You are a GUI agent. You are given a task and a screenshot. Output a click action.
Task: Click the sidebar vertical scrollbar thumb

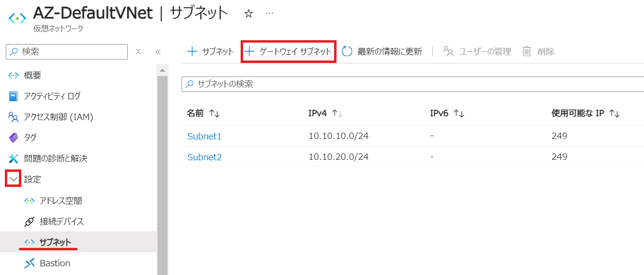[x=162, y=174]
